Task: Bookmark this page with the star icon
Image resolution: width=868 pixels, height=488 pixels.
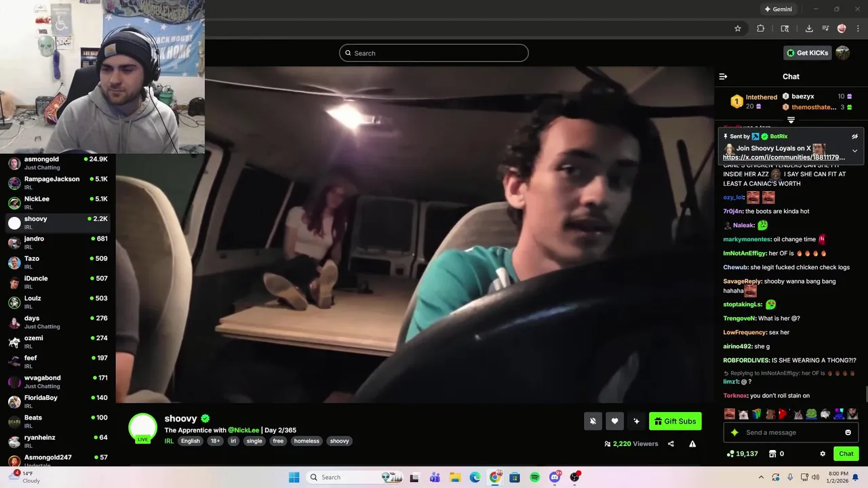Action: 738,28
